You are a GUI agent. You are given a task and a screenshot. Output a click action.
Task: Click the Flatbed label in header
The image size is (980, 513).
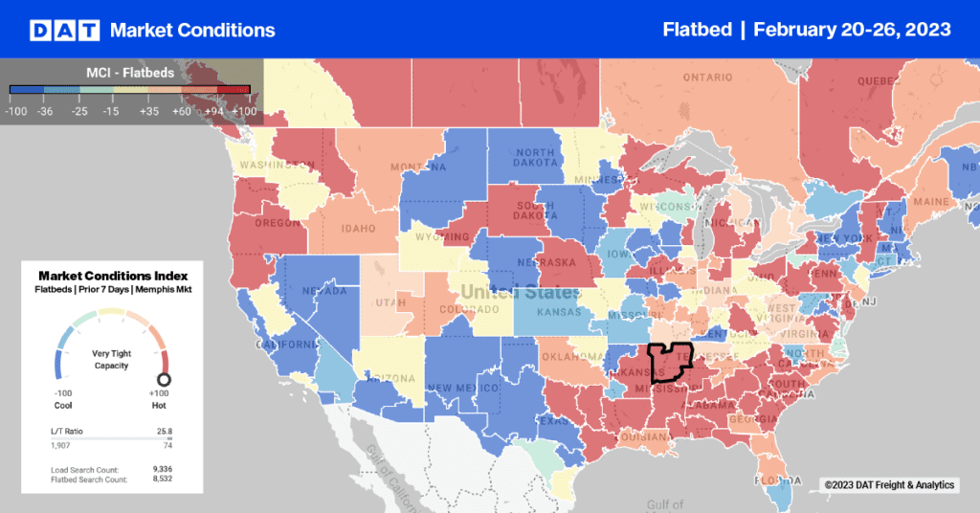(x=697, y=30)
